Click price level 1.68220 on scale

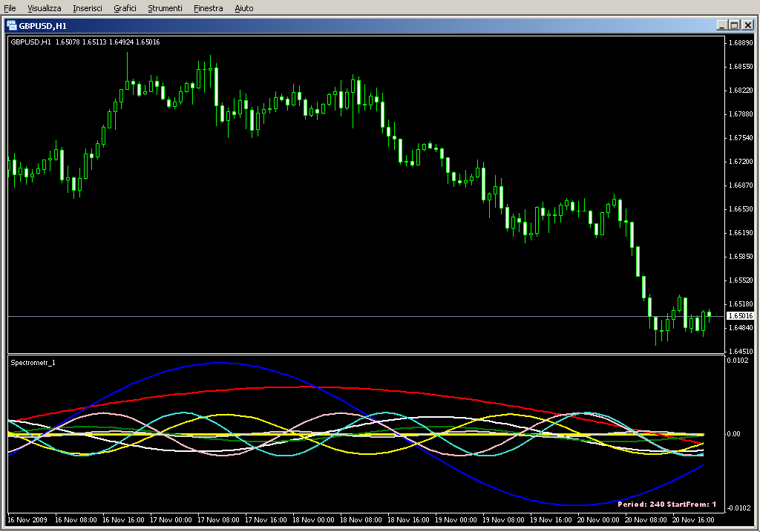click(x=741, y=90)
